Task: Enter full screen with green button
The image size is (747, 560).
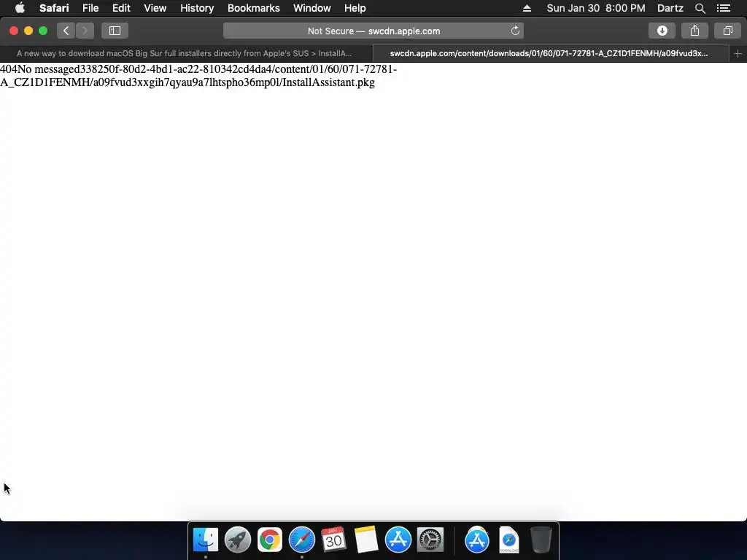Action: [x=43, y=31]
